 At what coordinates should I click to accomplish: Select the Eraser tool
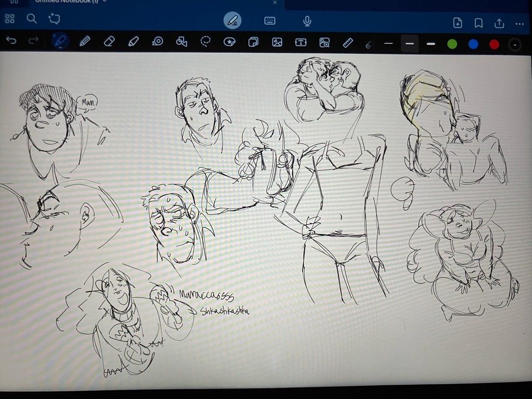109,42
